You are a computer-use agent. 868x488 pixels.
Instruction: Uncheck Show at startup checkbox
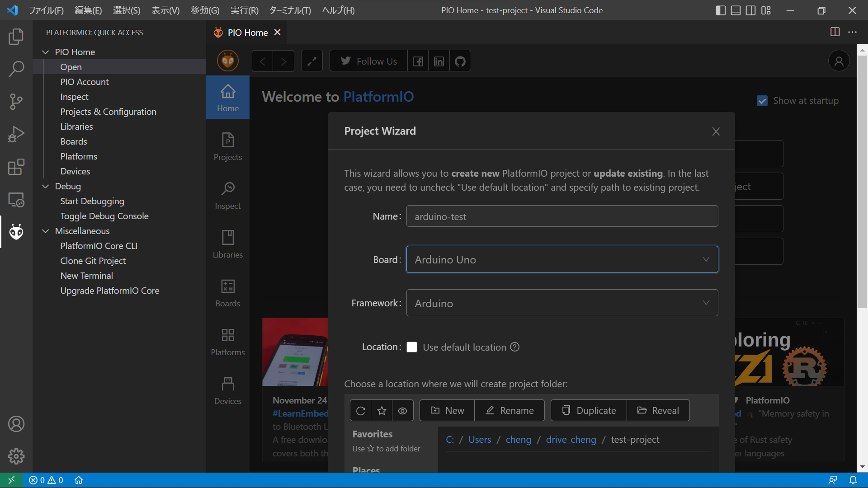[x=762, y=101]
